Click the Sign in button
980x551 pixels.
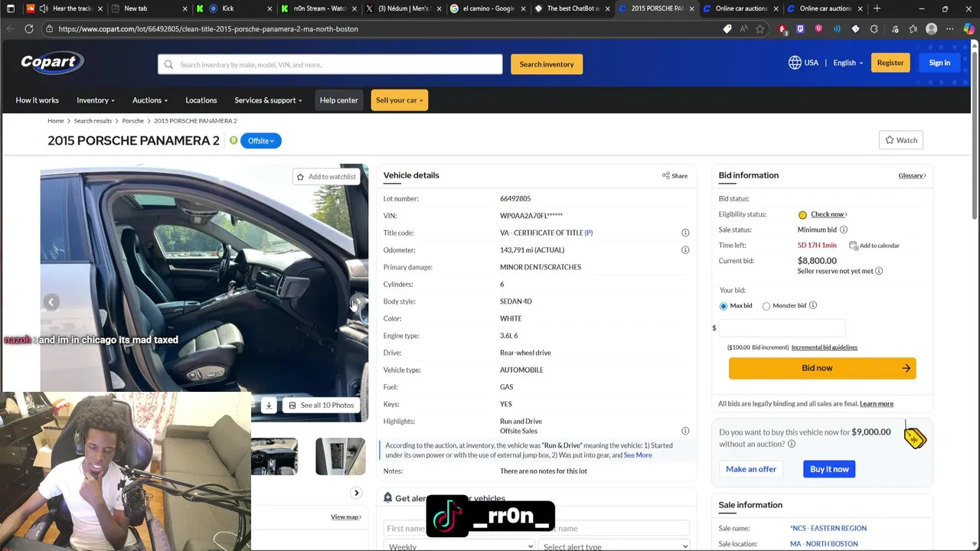pos(939,63)
